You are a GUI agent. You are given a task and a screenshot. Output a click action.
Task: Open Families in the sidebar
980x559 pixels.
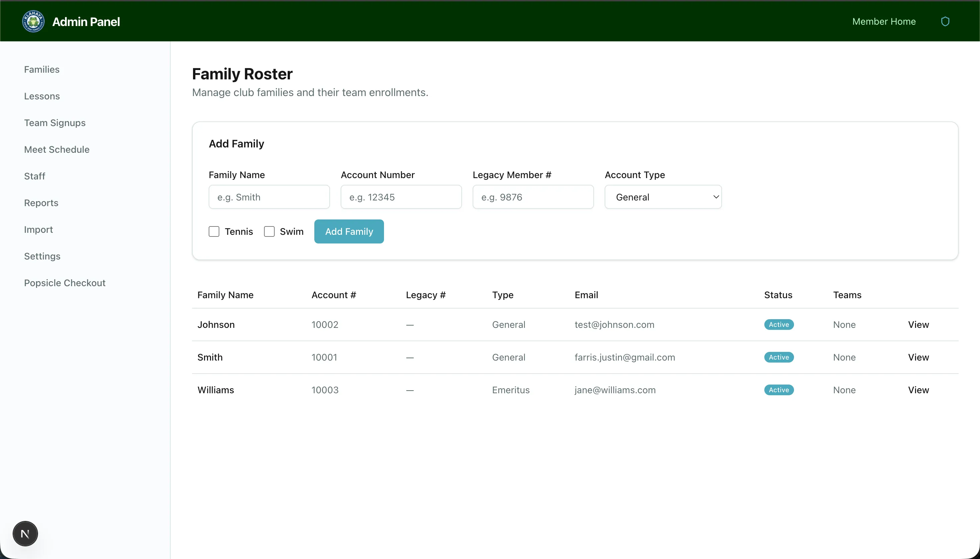42,69
